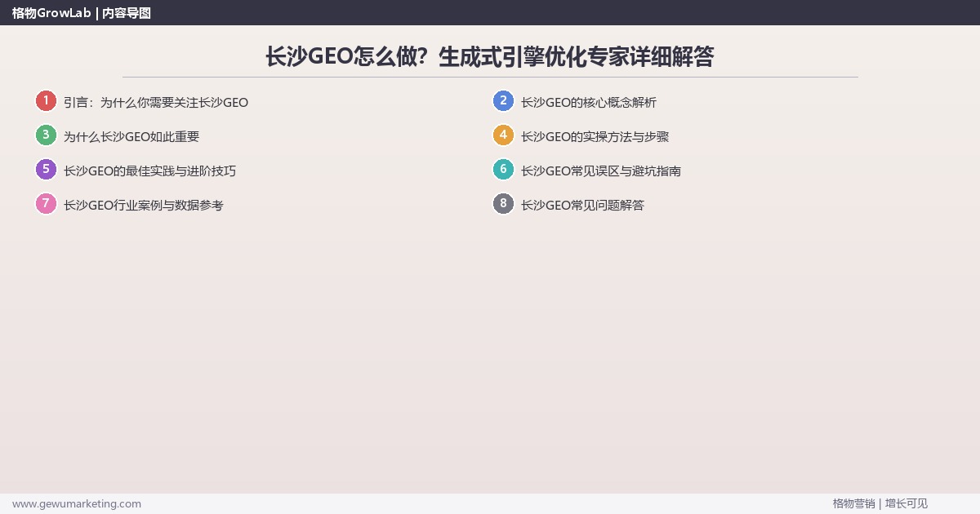
Task: Select '长沙GEO常见误区与避坑指南' entry
Action: [x=601, y=171]
